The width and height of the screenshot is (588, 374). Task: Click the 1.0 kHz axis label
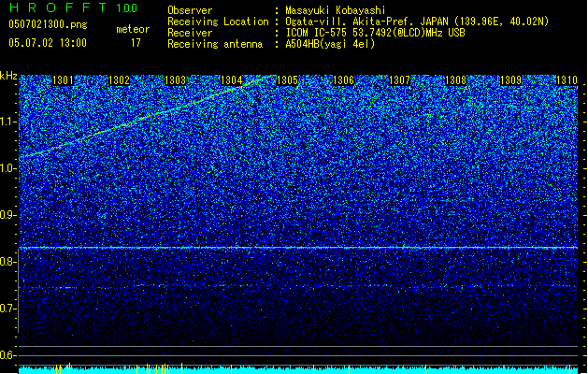click(x=7, y=168)
